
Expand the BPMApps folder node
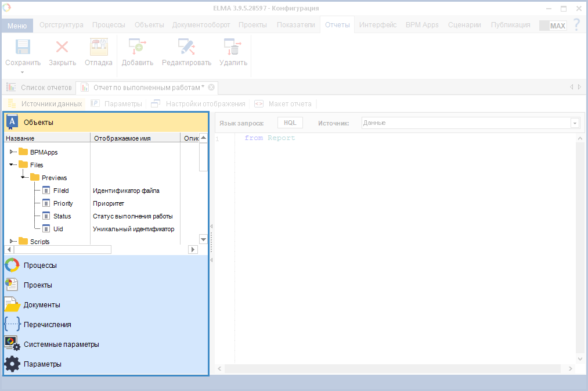[12, 152]
